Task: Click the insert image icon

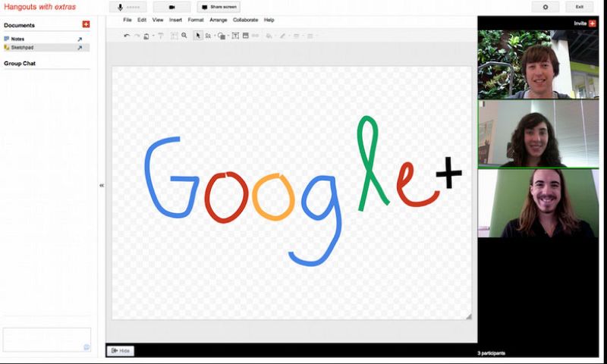Action: coord(245,36)
